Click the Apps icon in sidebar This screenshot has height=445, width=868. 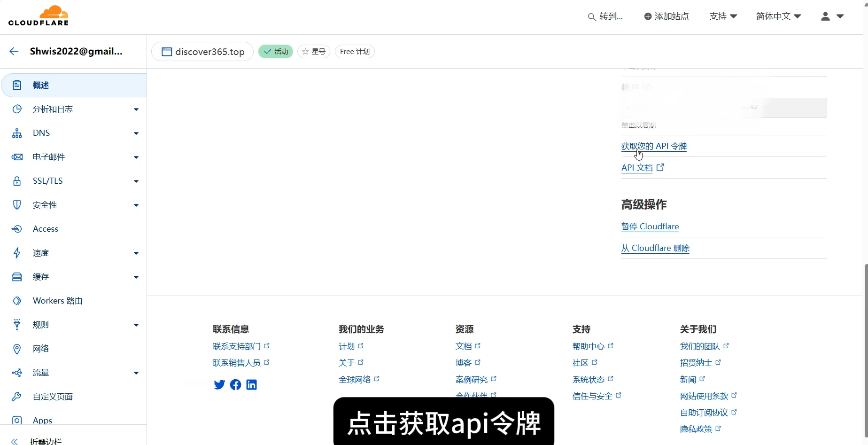tap(17, 420)
